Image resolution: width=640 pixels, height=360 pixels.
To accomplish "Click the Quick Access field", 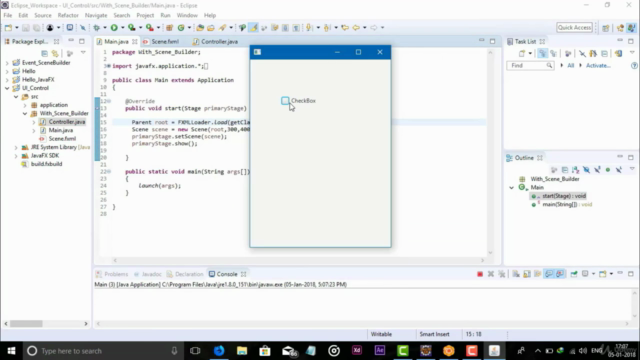I will pos(574,27).
